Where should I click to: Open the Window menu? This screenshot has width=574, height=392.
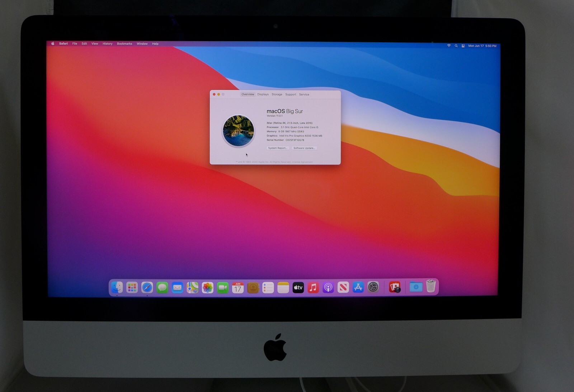142,44
